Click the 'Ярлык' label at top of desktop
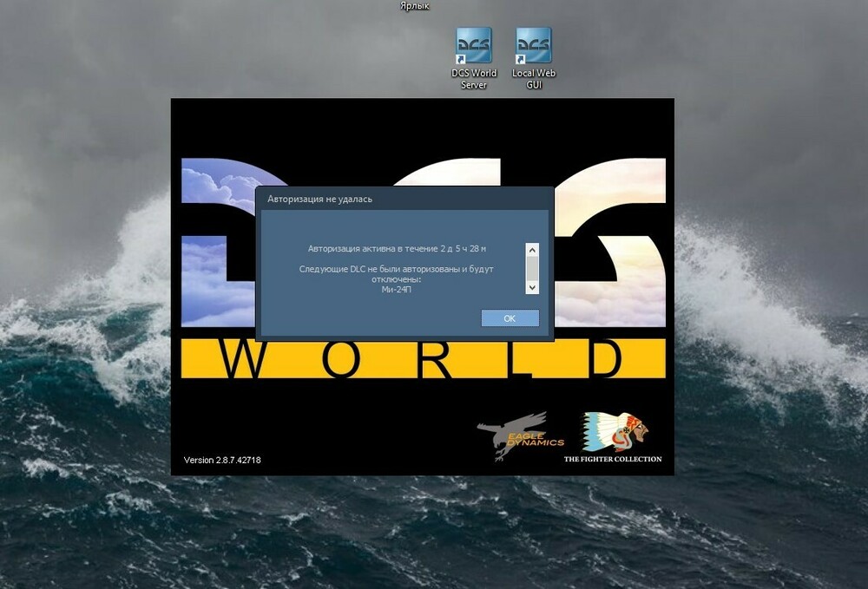Viewport: 868px width, 589px height. pos(415,6)
